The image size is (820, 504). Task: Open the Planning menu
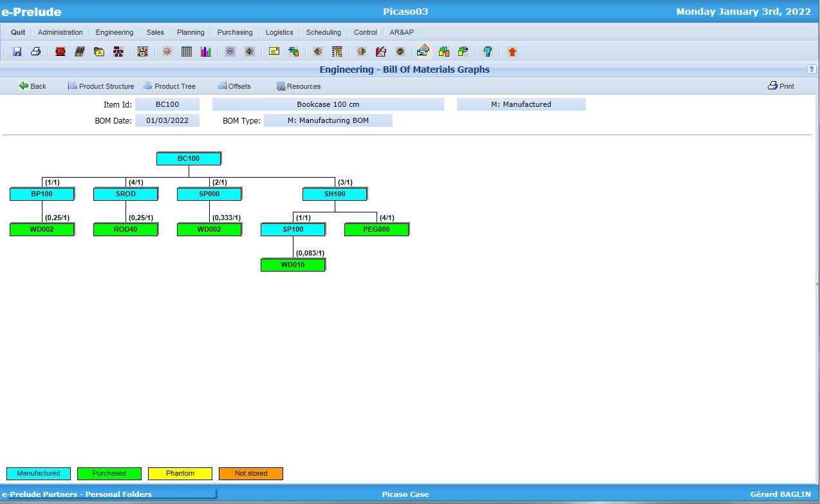191,32
